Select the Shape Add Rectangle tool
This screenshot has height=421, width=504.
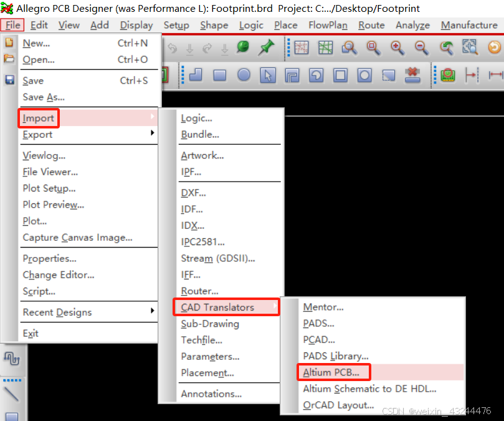[220, 75]
